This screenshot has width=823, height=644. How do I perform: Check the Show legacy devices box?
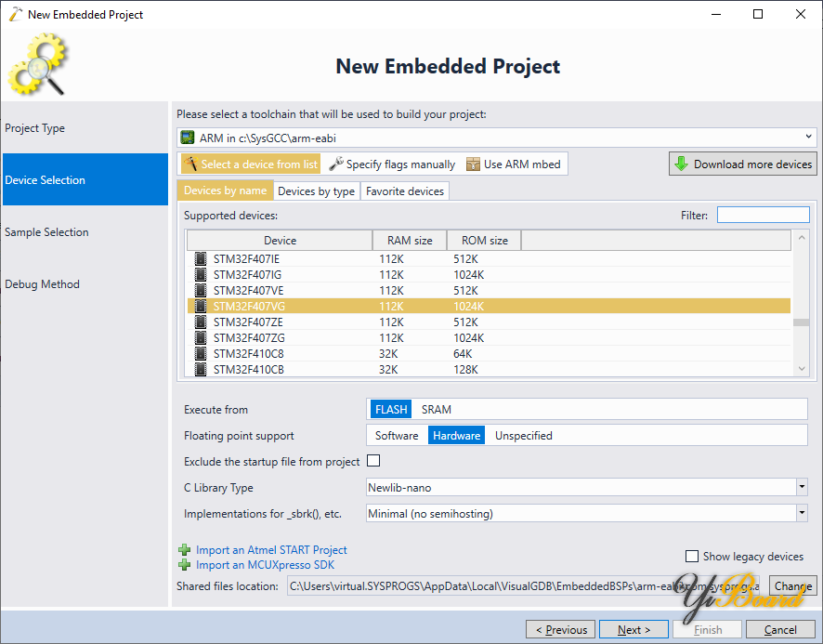coord(691,557)
